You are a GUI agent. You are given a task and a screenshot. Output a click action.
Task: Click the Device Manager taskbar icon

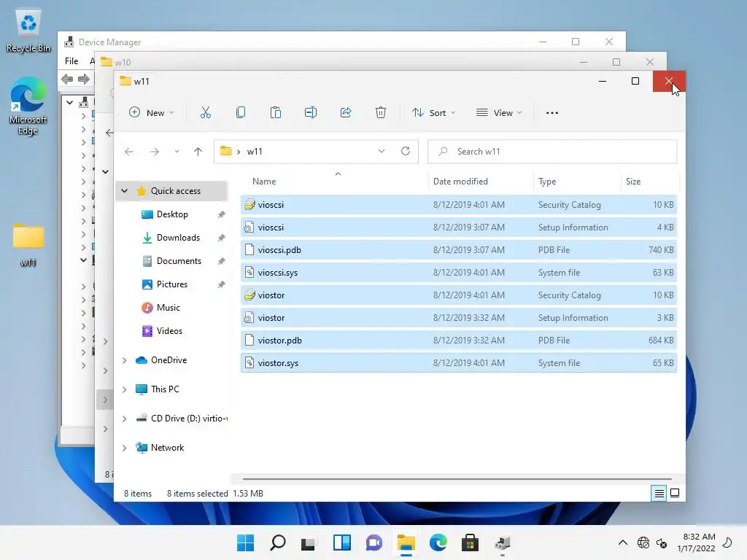click(502, 542)
